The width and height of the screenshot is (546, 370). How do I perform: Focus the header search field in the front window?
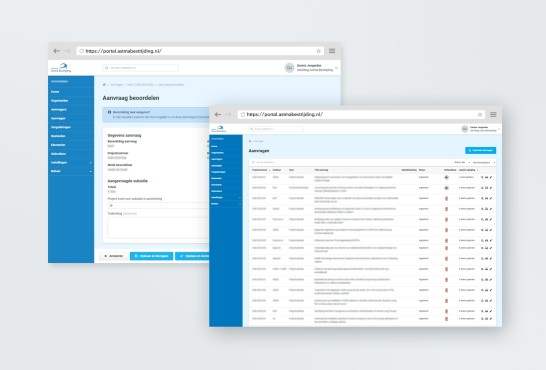(276, 129)
